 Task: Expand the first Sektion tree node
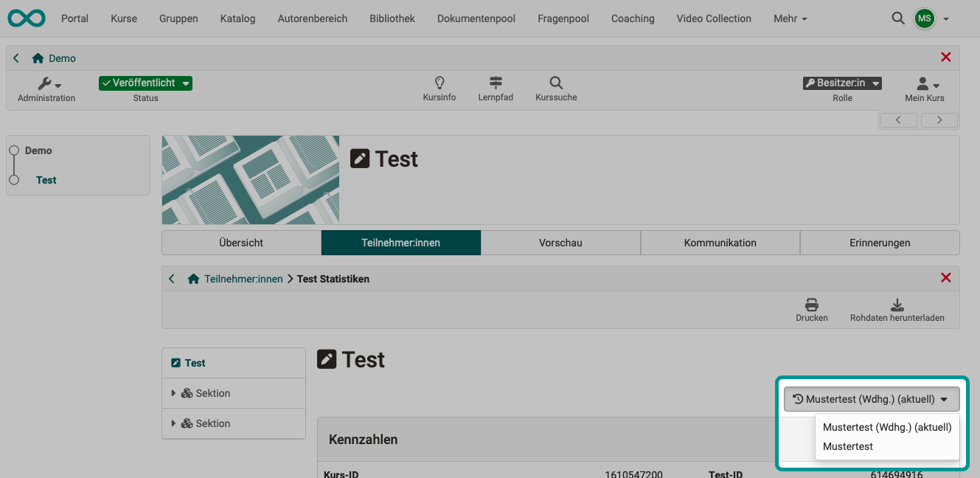click(x=174, y=394)
